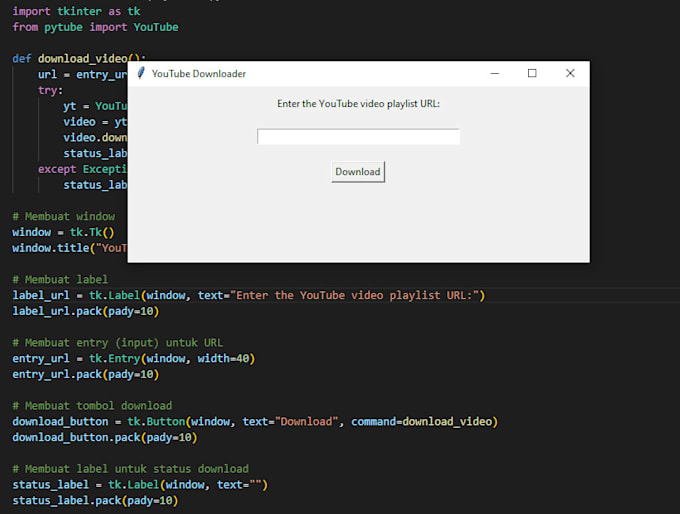Screen dimensions: 680x514
Task: Close the YouTube Downloader window
Action: (570, 74)
